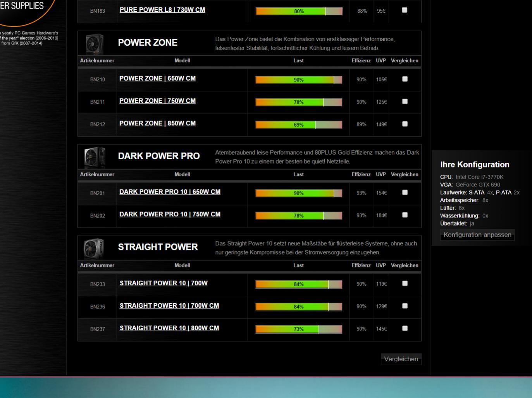Click article number BN212

point(98,124)
